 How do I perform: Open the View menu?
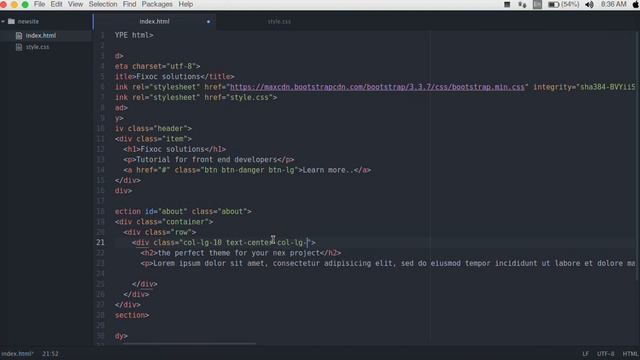click(75, 4)
